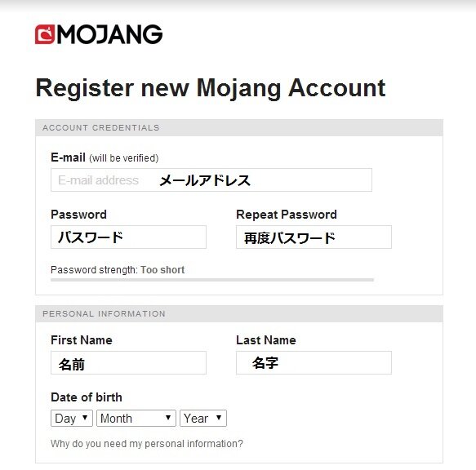This screenshot has height=470, width=476.
Task: Click the Day dropdown arrow
Action: (x=85, y=418)
